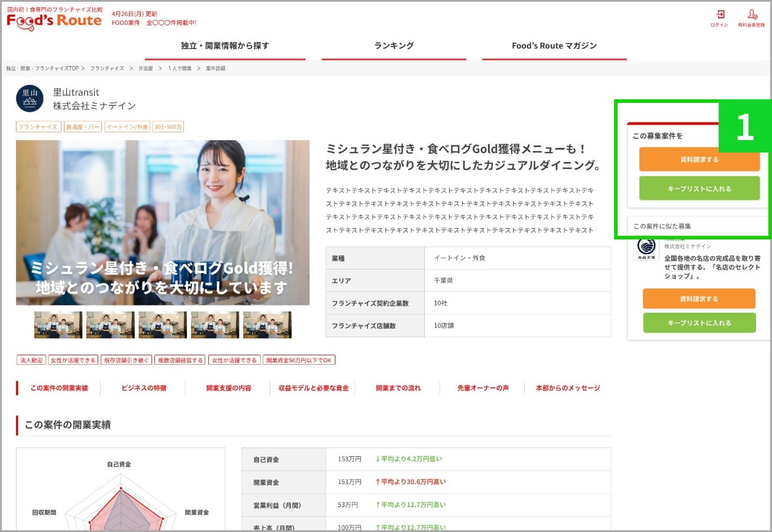Viewport: 772px width, 532px height.
Task: Click the フランチャイズ breadcrumb link
Action: click(107, 69)
